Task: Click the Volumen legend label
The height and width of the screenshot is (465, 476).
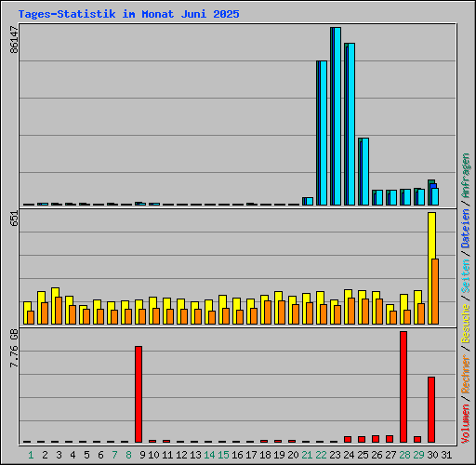Action: tap(466, 424)
